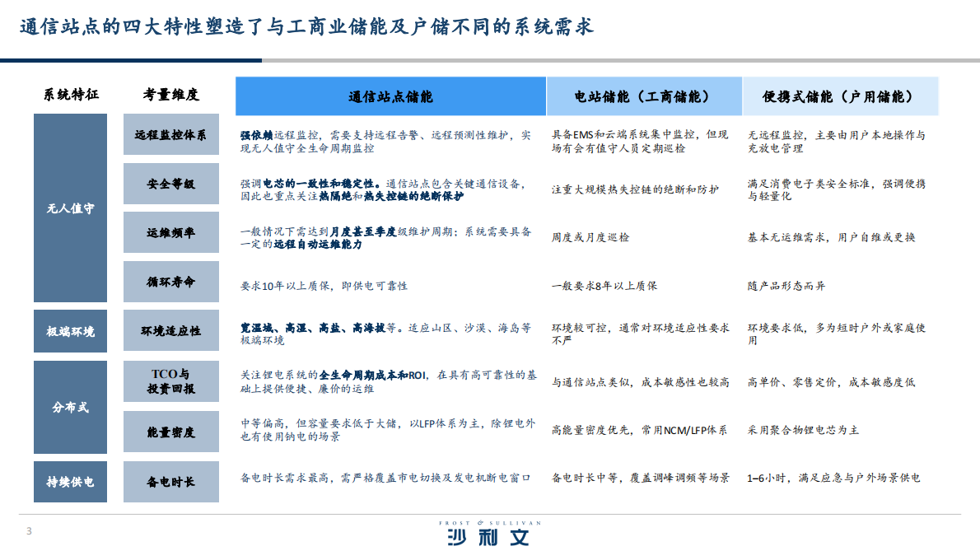The height and width of the screenshot is (551, 980).
Task: Select text starting with 强依赖远程监控
Action: pyautogui.click(x=385, y=142)
